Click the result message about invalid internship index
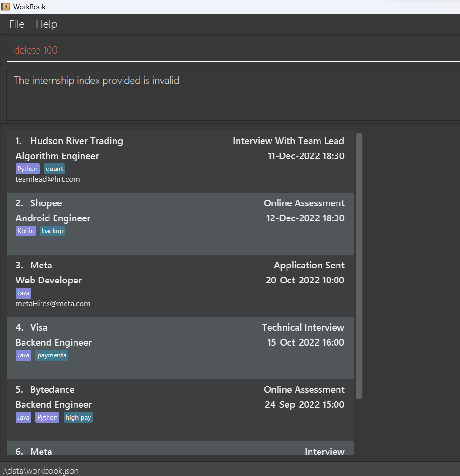Screen dimensions: 460x476 pyautogui.click(x=96, y=81)
